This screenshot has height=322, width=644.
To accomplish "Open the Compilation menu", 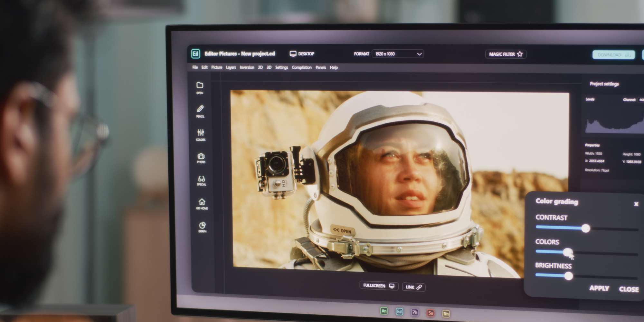I will [302, 67].
